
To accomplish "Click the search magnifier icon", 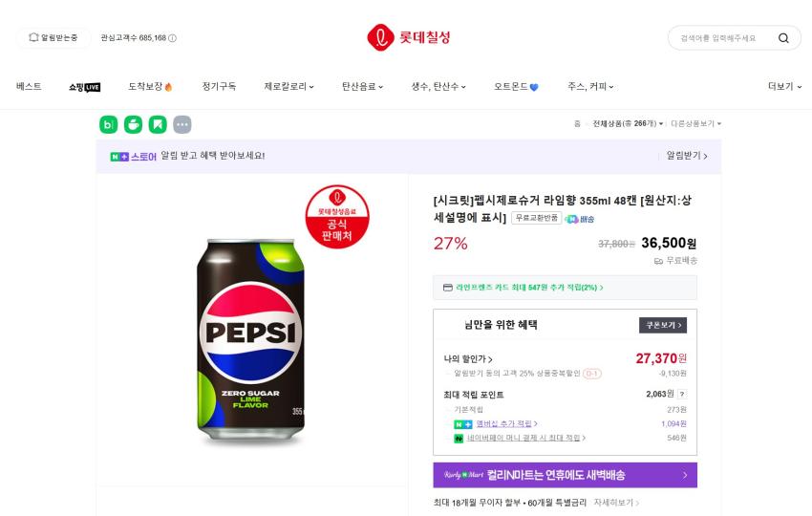I will 783,38.
